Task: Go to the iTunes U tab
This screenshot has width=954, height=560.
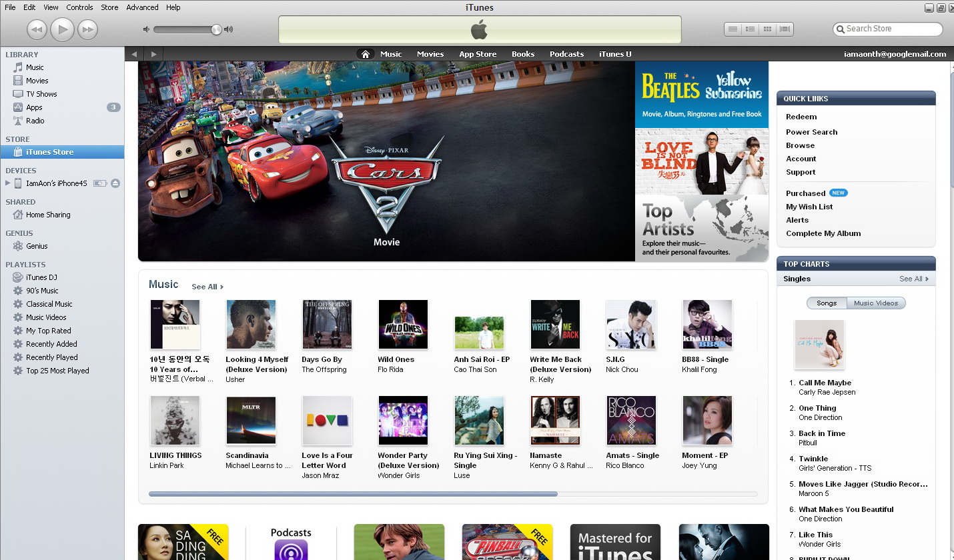Action: 615,54
